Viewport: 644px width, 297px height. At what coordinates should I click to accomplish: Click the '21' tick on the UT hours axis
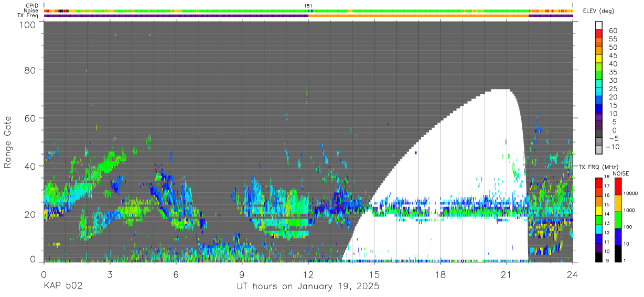[x=507, y=274]
